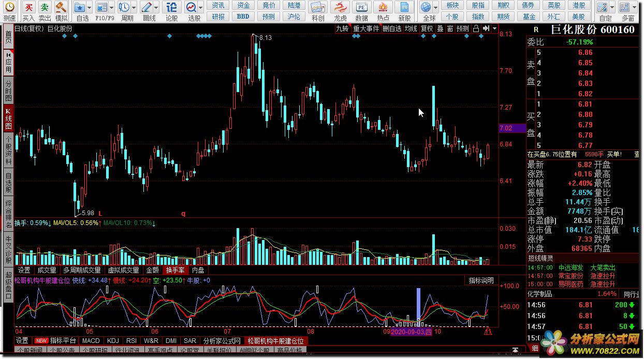Open the 个股资料 side tab
Viewport: 644px width, 359px height.
8,151
